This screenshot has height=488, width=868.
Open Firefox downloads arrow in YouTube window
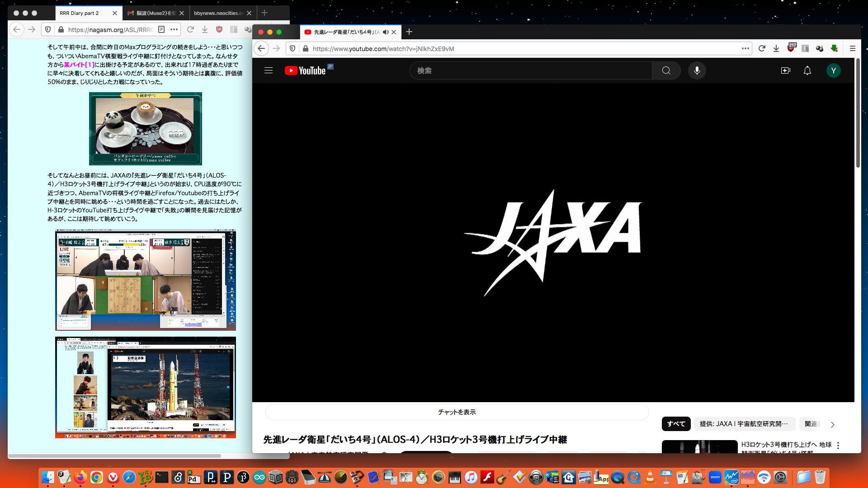[776, 48]
